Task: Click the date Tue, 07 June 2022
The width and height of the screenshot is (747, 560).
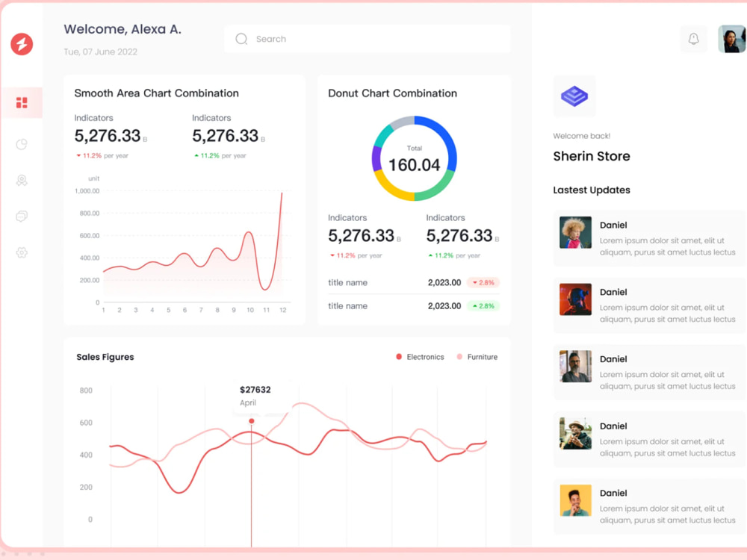Action: coord(101,52)
